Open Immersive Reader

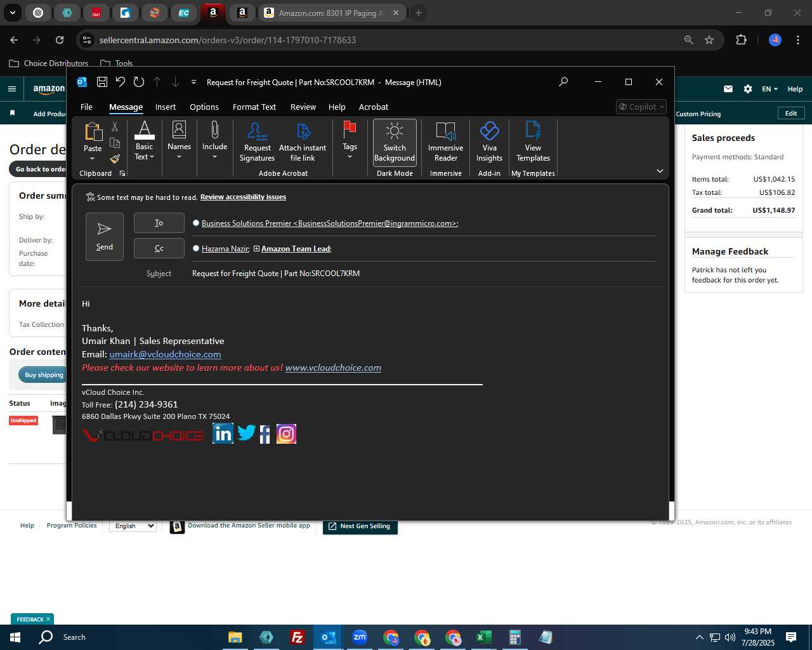(x=446, y=142)
